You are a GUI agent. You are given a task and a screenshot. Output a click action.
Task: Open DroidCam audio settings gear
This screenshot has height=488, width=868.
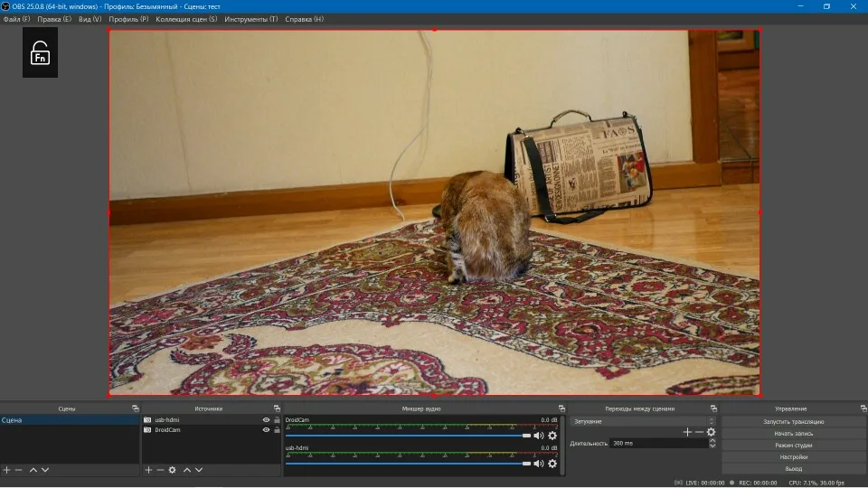[x=552, y=436]
